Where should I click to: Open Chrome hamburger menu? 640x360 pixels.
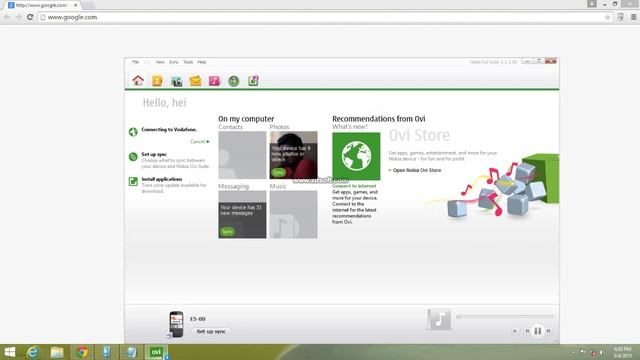click(x=633, y=17)
